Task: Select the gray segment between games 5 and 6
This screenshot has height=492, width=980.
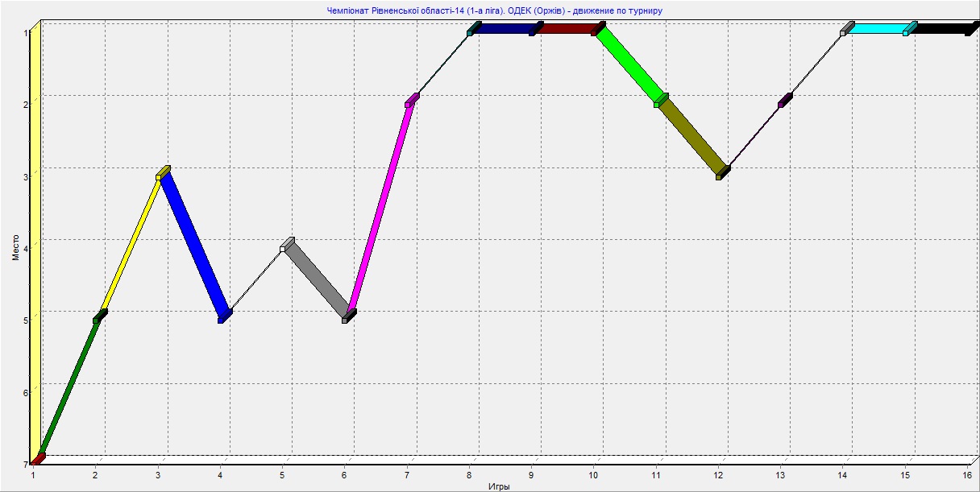Action: [x=317, y=278]
